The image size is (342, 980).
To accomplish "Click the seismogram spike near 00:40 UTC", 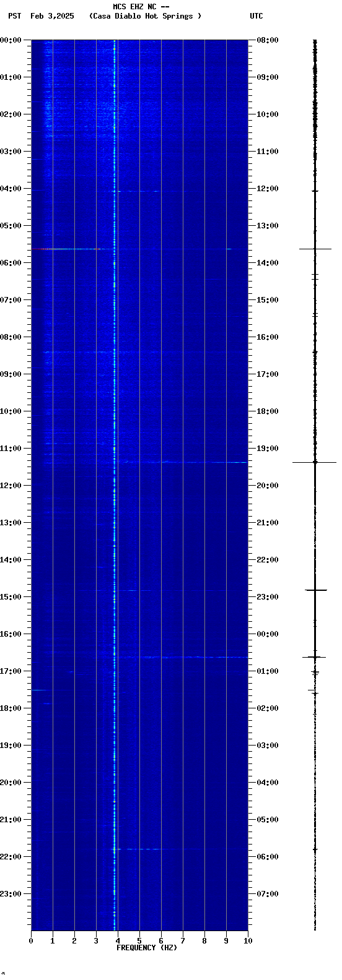I will click(314, 657).
